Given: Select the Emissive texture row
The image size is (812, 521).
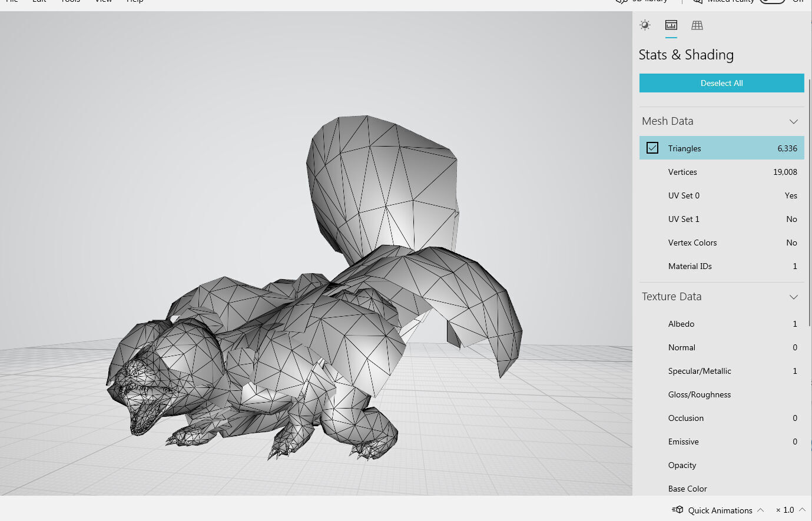Looking at the screenshot, I should pyautogui.click(x=722, y=442).
